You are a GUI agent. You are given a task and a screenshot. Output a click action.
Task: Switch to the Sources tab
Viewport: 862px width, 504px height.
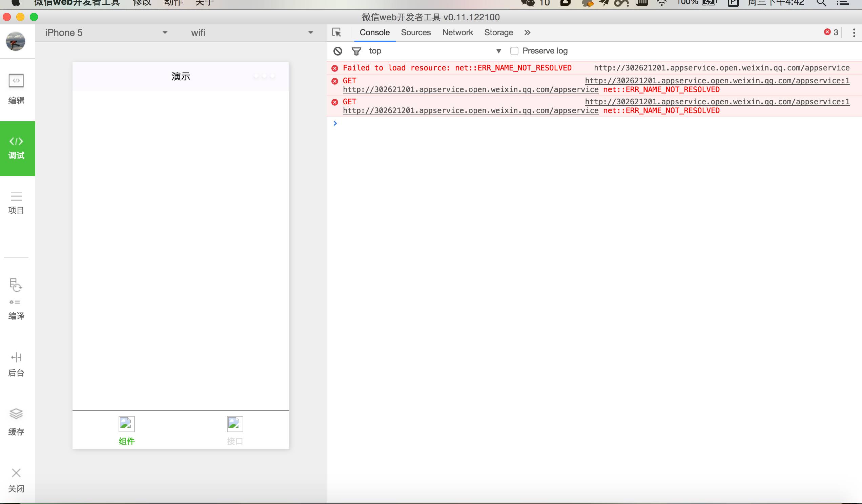point(416,33)
